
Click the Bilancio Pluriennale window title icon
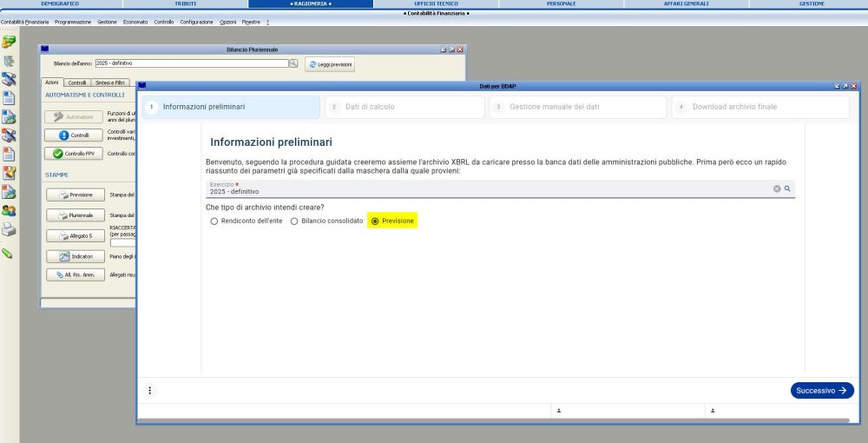coord(45,50)
